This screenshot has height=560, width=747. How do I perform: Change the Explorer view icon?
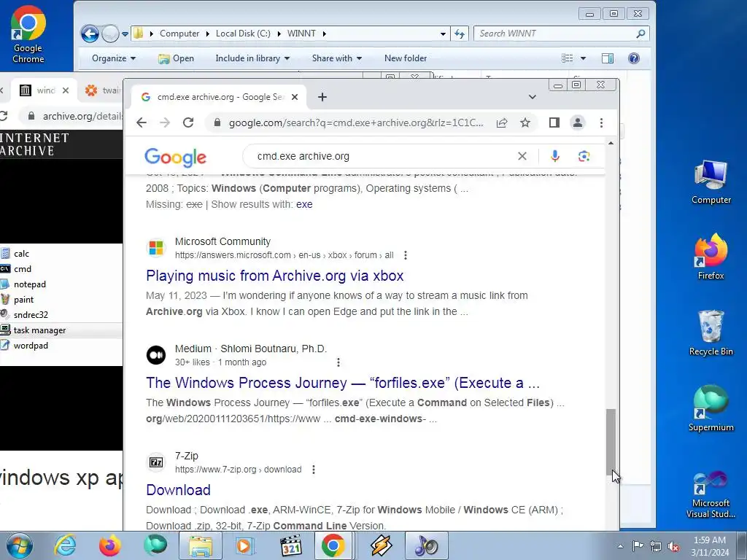(567, 58)
